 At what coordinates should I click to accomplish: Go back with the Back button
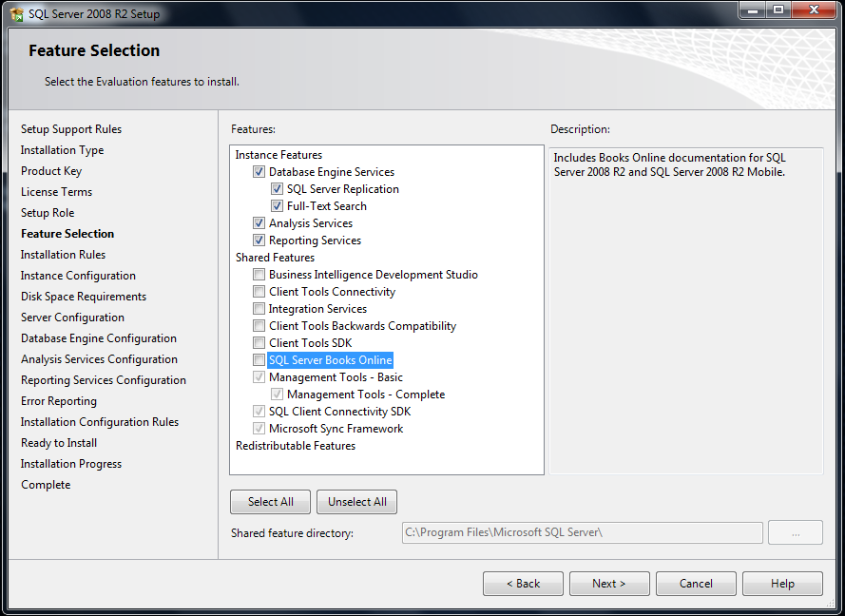click(523, 584)
